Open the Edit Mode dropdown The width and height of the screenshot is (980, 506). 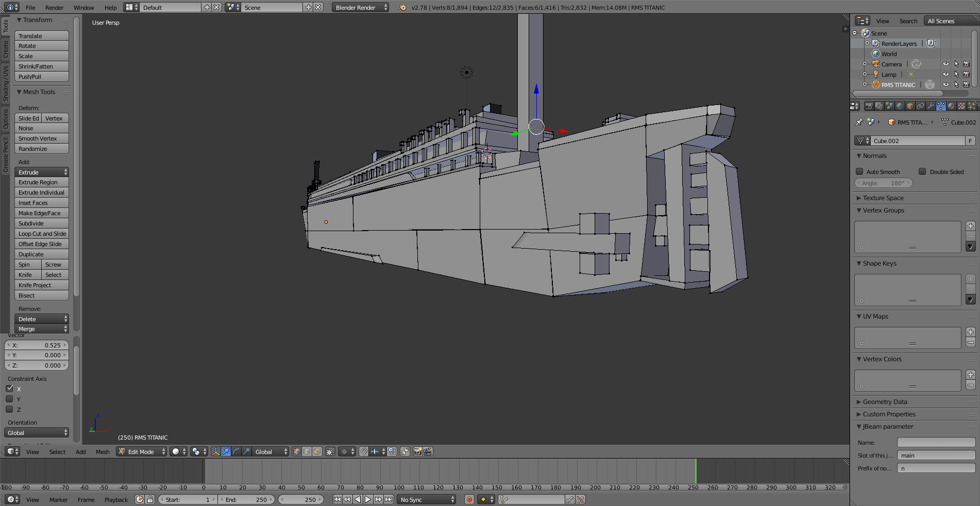coord(141,451)
